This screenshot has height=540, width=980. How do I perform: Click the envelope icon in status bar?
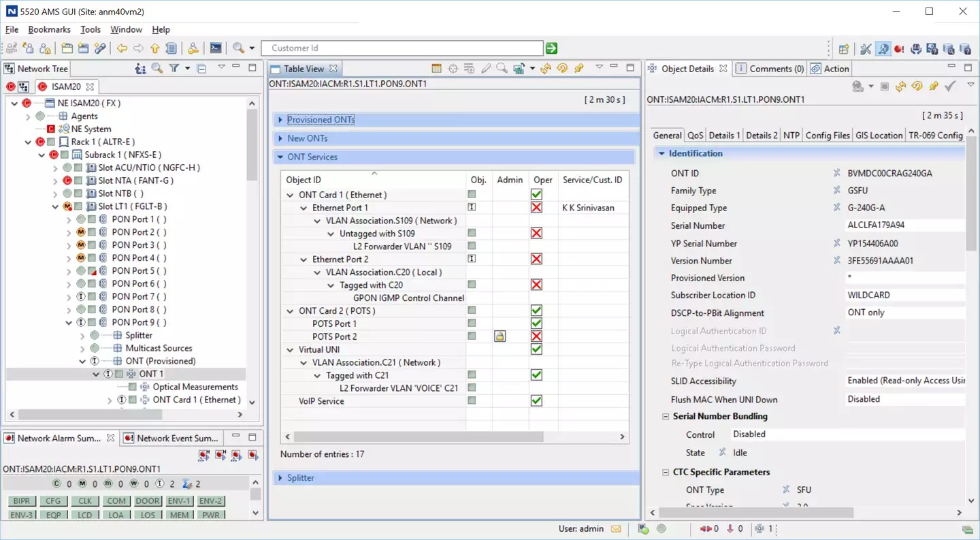pos(616,528)
